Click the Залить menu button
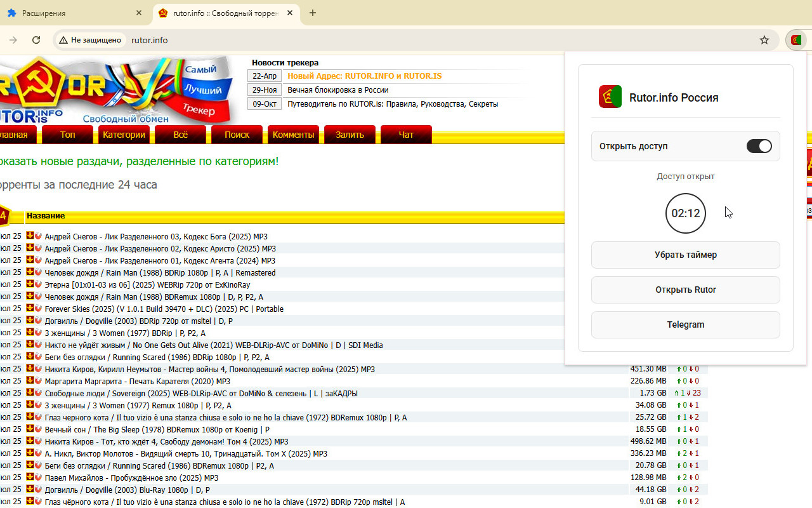This screenshot has height=508, width=812. pos(350,135)
